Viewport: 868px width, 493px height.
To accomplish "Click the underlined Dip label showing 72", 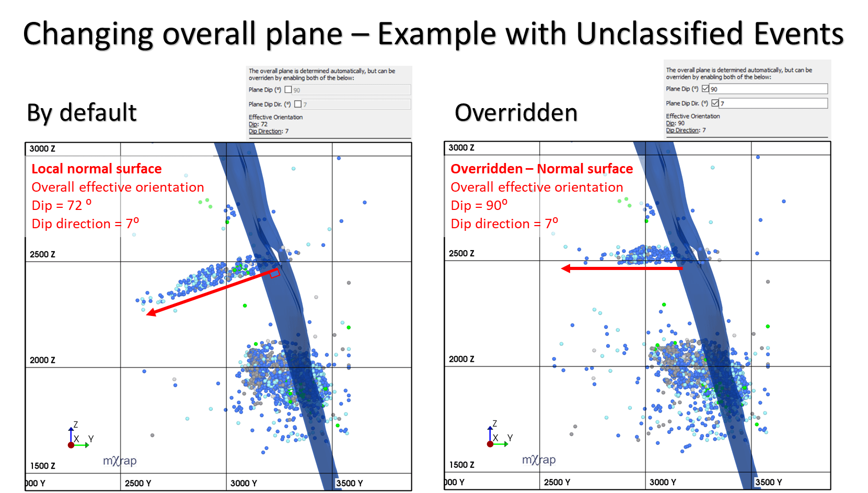I will (x=253, y=124).
